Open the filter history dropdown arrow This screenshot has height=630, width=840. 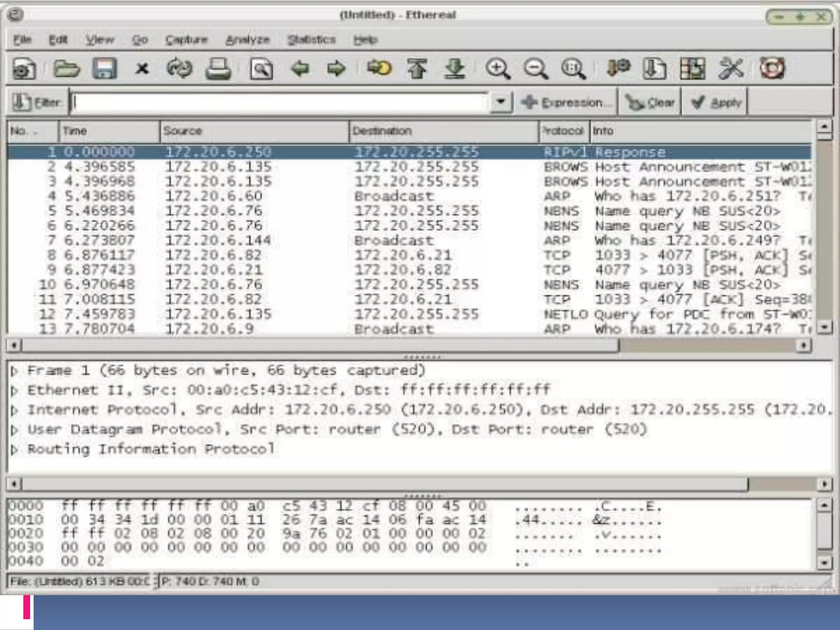coord(501,102)
